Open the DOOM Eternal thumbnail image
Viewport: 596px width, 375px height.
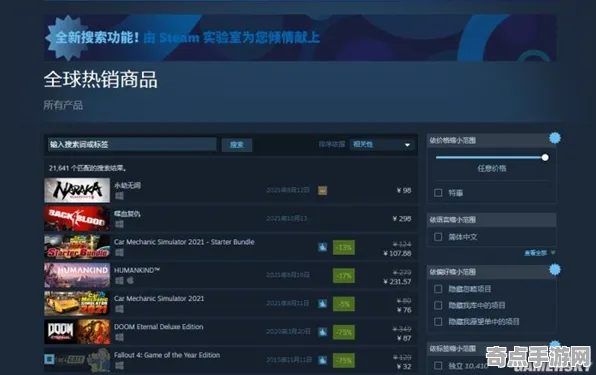(77, 332)
